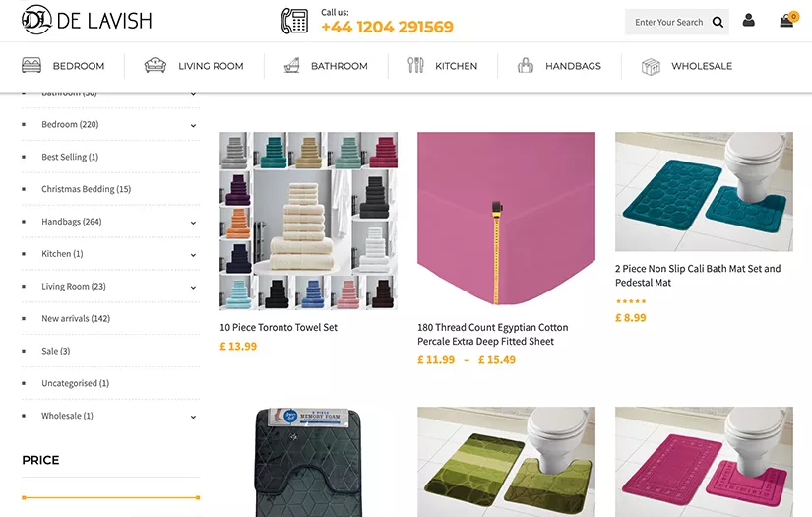
Task: Click the telephone icon in header
Action: point(294,21)
